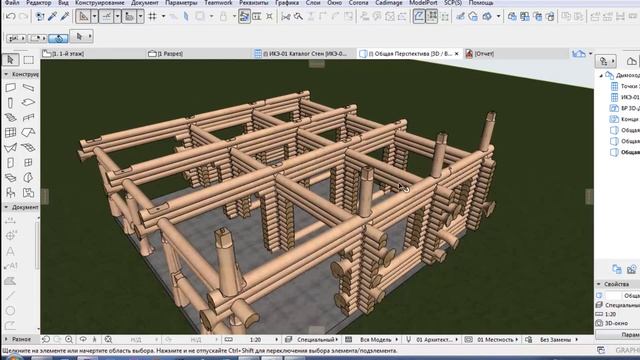Select ИКЭ-01 item in navigator tree
Image resolution: width=640 pixels, height=360 pixels.
625,97
